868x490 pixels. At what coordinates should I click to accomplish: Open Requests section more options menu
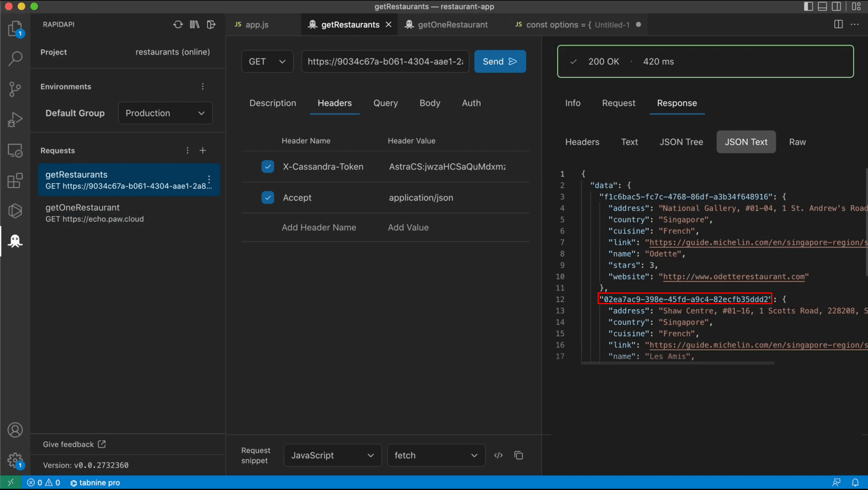tap(188, 150)
